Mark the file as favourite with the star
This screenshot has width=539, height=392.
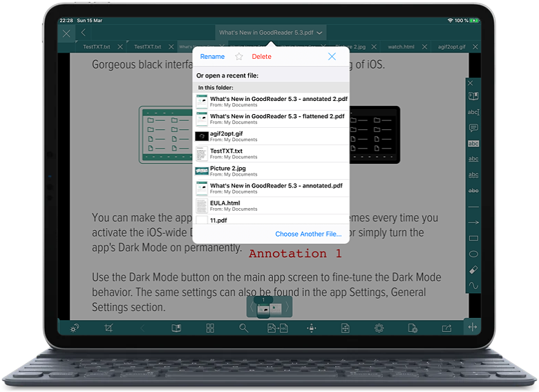[239, 57]
